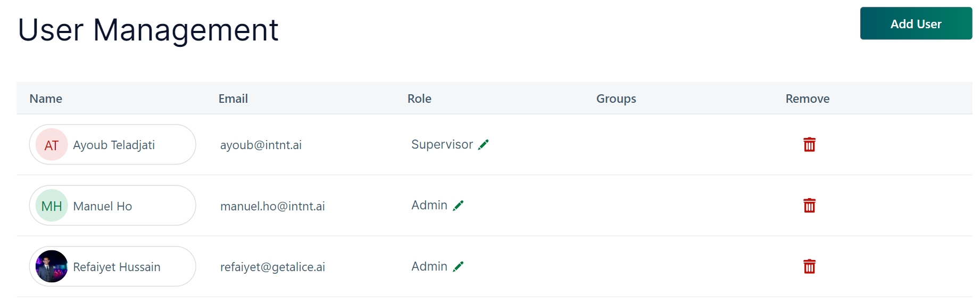The height and width of the screenshot is (302, 980).
Task: Edit Ayoub Teladjati's Supervisor role with pencil icon
Action: coord(483,145)
